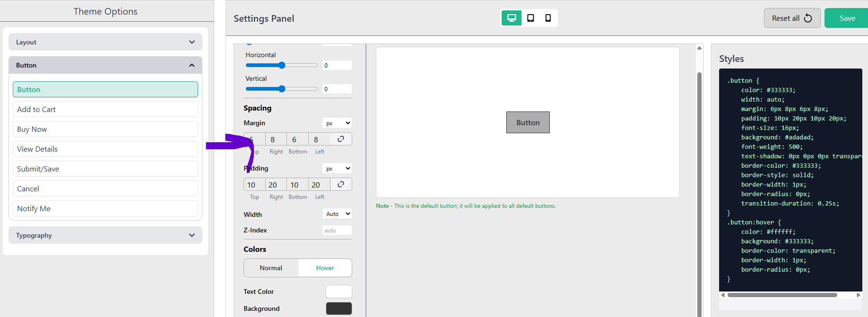
Task: Open View Details button settings
Action: [105, 149]
